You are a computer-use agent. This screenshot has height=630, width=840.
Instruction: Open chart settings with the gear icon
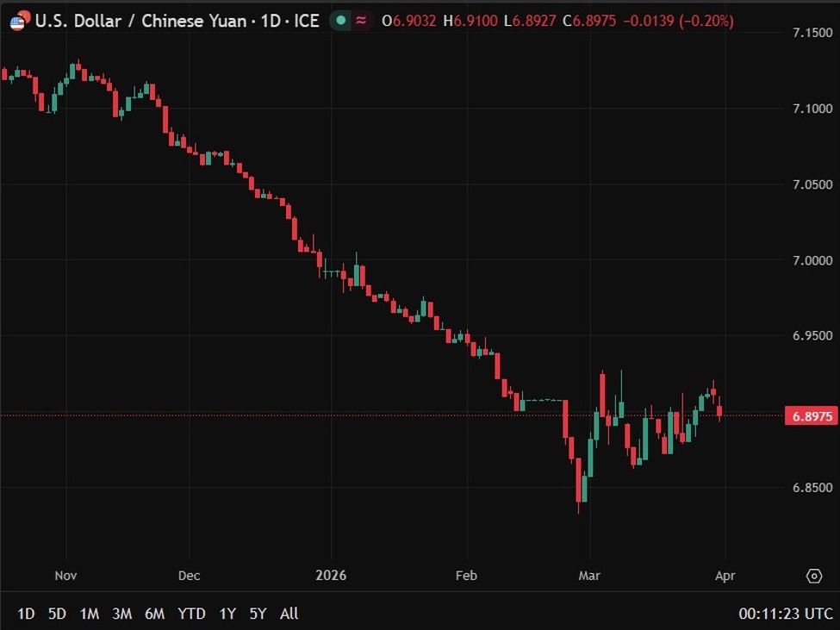click(813, 576)
